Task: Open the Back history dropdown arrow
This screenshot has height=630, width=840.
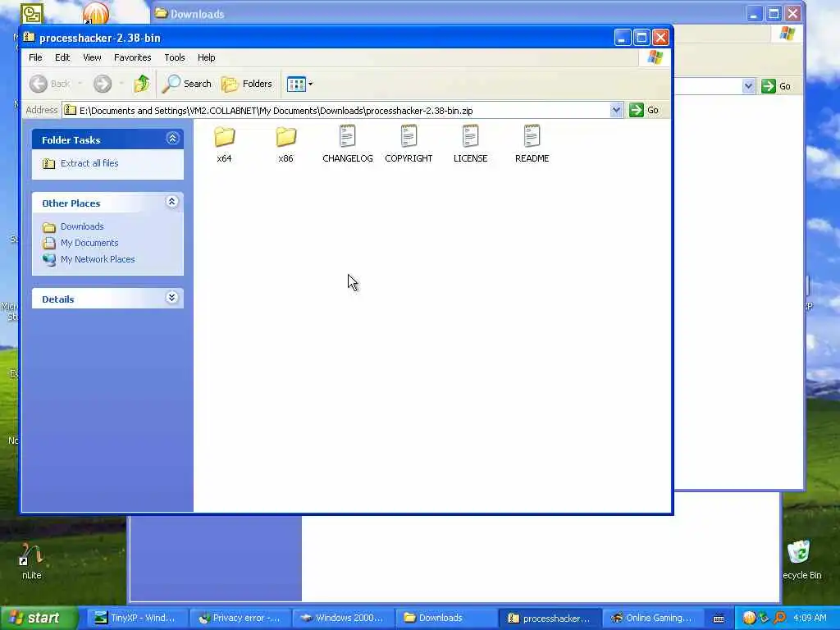Action: click(80, 84)
